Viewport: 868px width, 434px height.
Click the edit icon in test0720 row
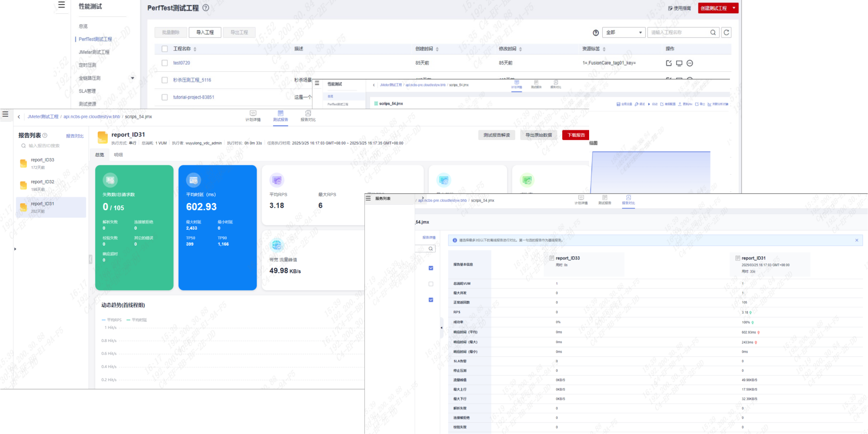tap(669, 63)
